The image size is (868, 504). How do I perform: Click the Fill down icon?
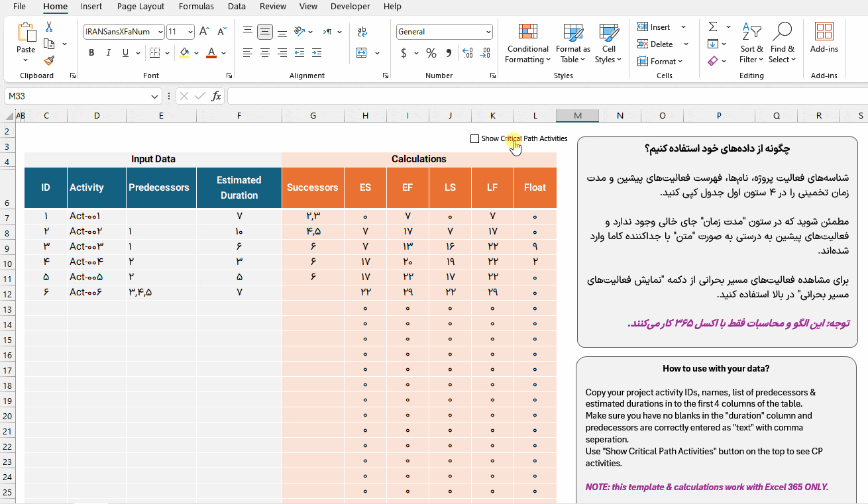[713, 44]
